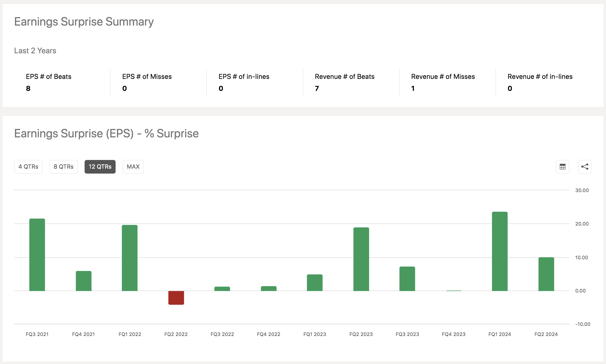Click the FQ1 2022 bar

pos(130,258)
